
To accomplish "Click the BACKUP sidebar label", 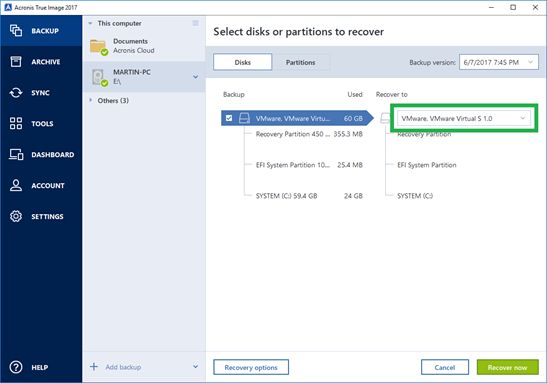I will point(45,31).
